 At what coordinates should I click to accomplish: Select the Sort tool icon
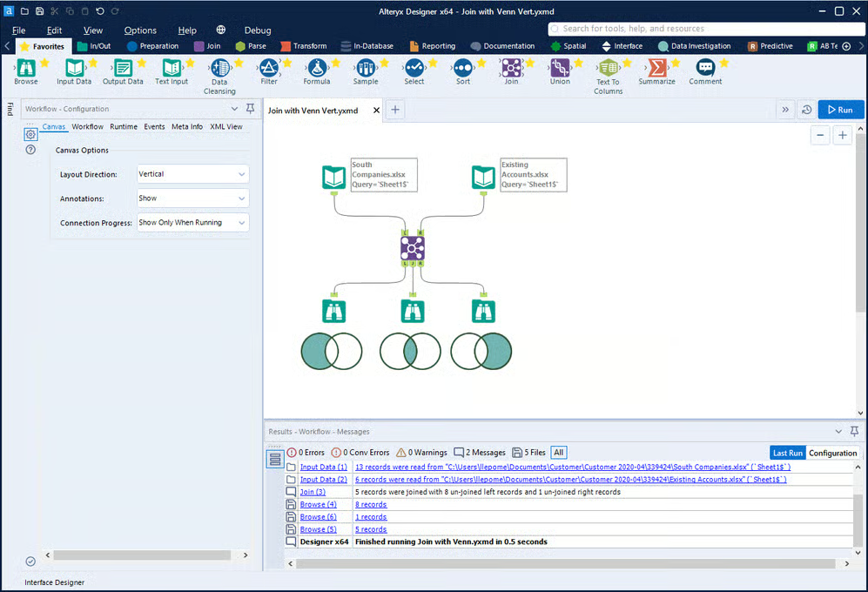tap(463, 68)
